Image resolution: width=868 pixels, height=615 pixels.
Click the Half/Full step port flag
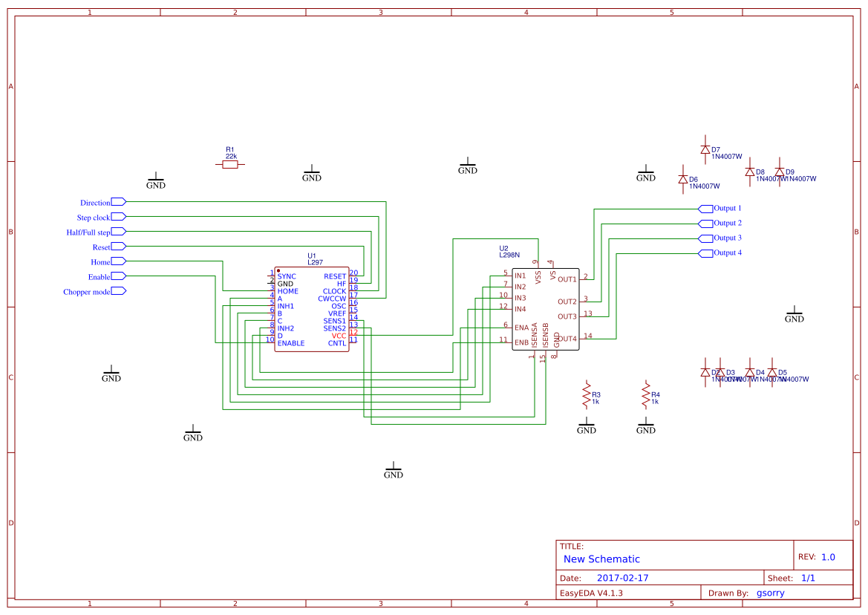click(x=119, y=232)
